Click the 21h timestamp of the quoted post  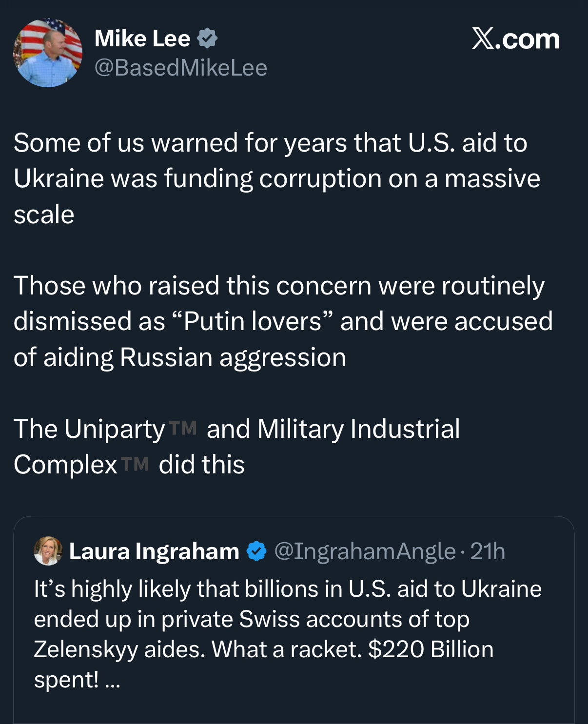488,551
